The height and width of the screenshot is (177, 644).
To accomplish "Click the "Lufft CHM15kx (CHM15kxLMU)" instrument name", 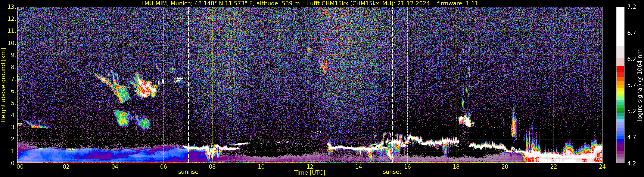I will pyautogui.click(x=350, y=3).
